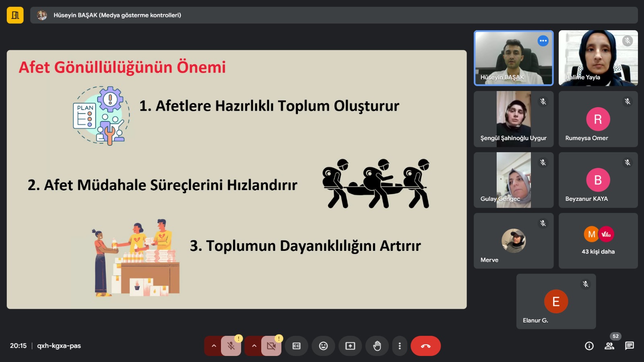Raise your hand in the meeting

point(377,346)
